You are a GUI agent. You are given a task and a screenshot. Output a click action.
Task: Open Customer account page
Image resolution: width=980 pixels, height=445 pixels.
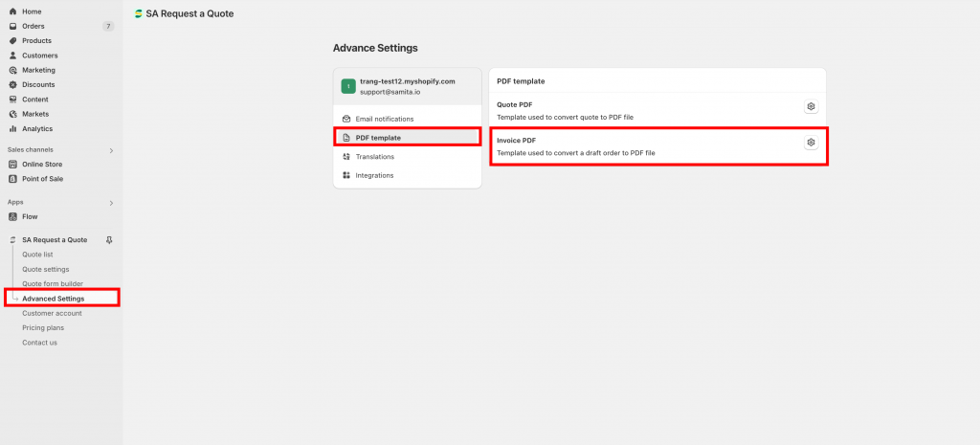[52, 313]
